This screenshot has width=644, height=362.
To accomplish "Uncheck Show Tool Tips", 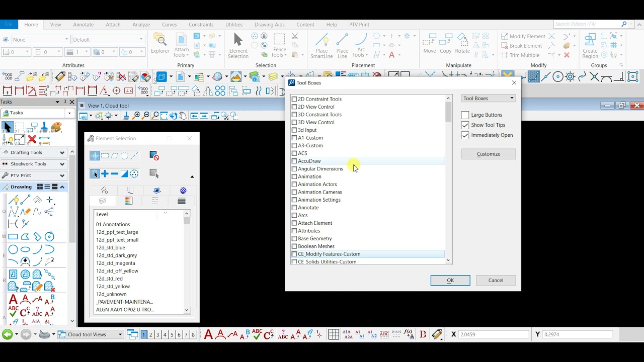I will (465, 125).
